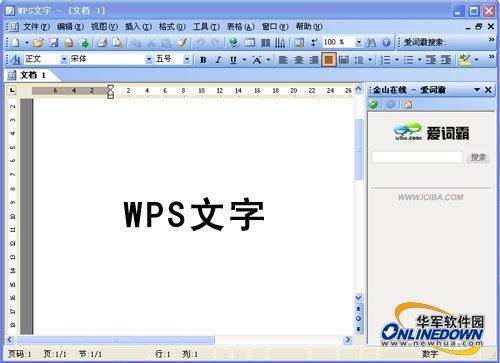This screenshot has height=363, width=500.
Task: Expand the arrow next to New document
Action: pyautogui.click(x=27, y=43)
